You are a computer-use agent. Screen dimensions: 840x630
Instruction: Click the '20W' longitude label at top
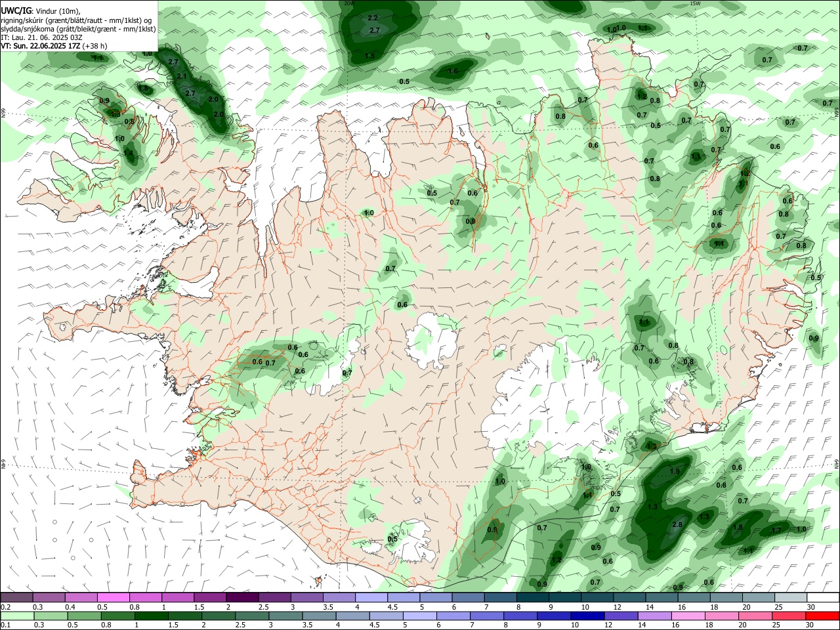point(348,3)
